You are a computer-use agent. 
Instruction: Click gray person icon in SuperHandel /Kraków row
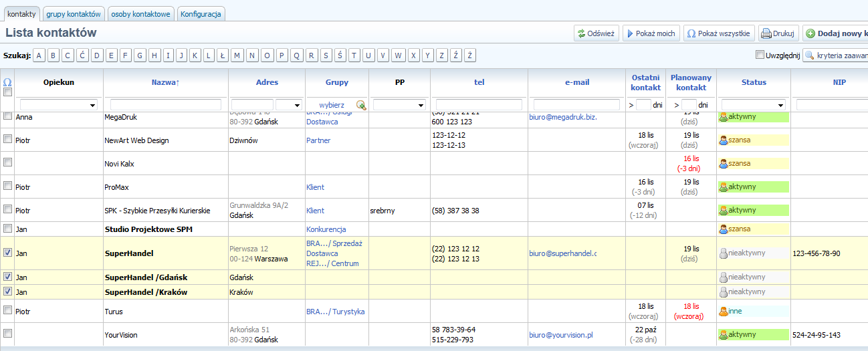tap(723, 292)
